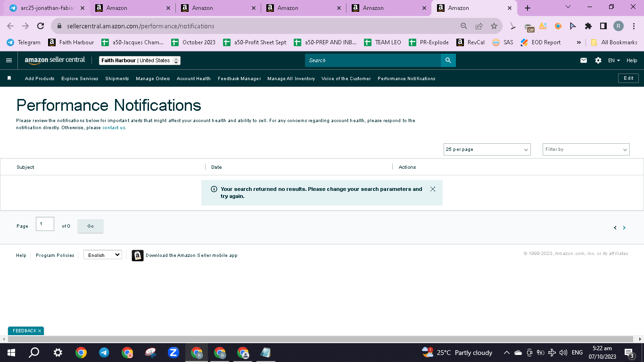This screenshot has width=644, height=362.
Task: Go back with the browser back arrow
Action: coord(10,26)
